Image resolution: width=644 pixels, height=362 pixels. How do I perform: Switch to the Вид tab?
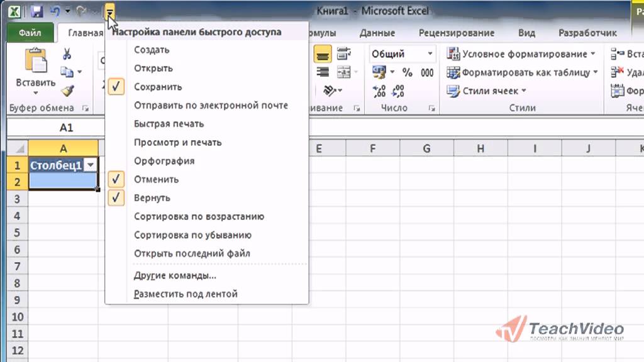pos(526,33)
